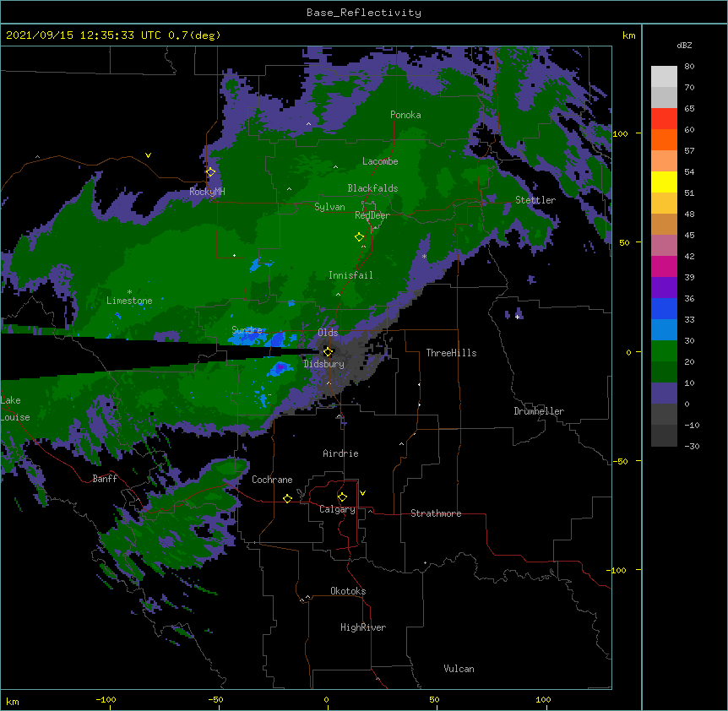Click the Innisfail town label
The image size is (728, 711).
350,275
